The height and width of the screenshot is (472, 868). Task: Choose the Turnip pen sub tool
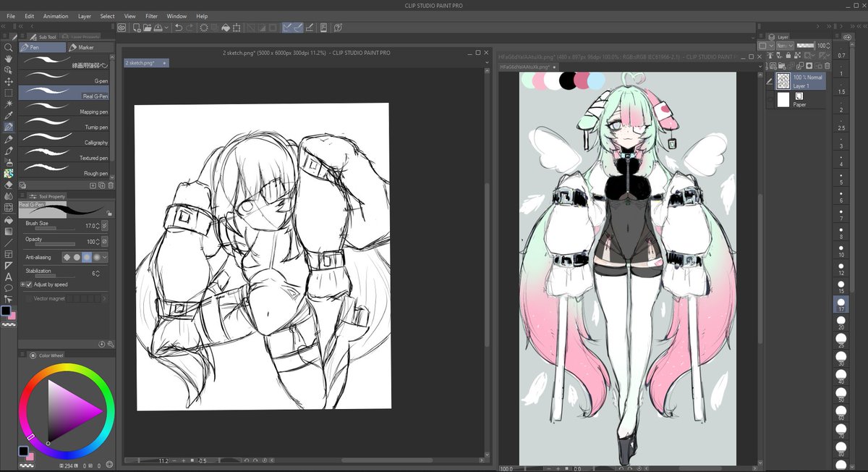[x=65, y=124]
